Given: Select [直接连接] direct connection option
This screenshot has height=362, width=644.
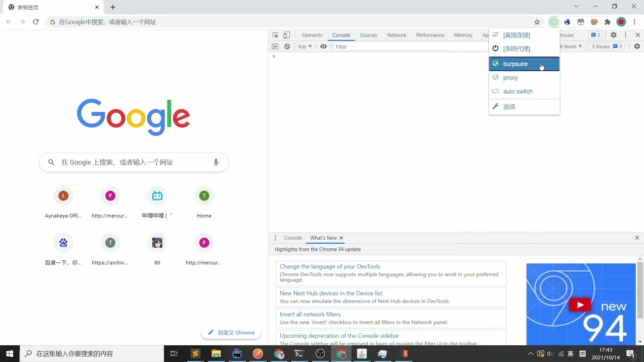Looking at the screenshot, I should coord(524,35).
